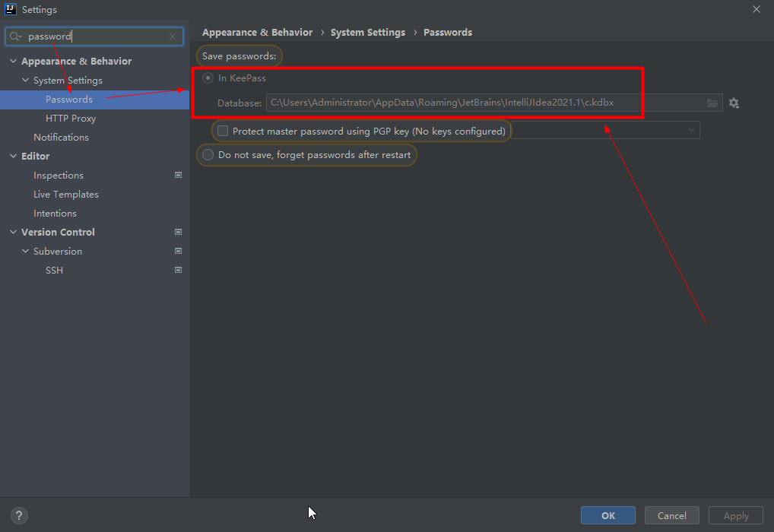774x532 pixels.
Task: Open the KeePass database gear options
Action: click(734, 103)
